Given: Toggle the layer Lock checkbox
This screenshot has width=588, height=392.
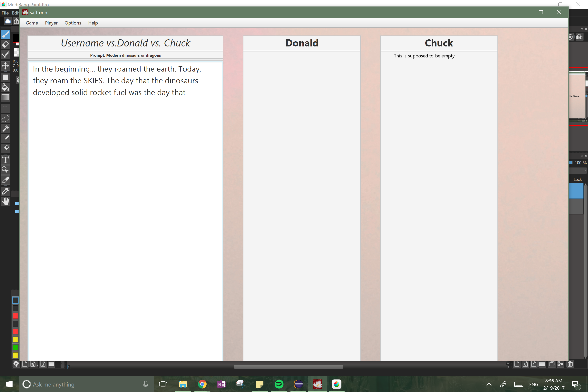Looking at the screenshot, I should pos(571,179).
